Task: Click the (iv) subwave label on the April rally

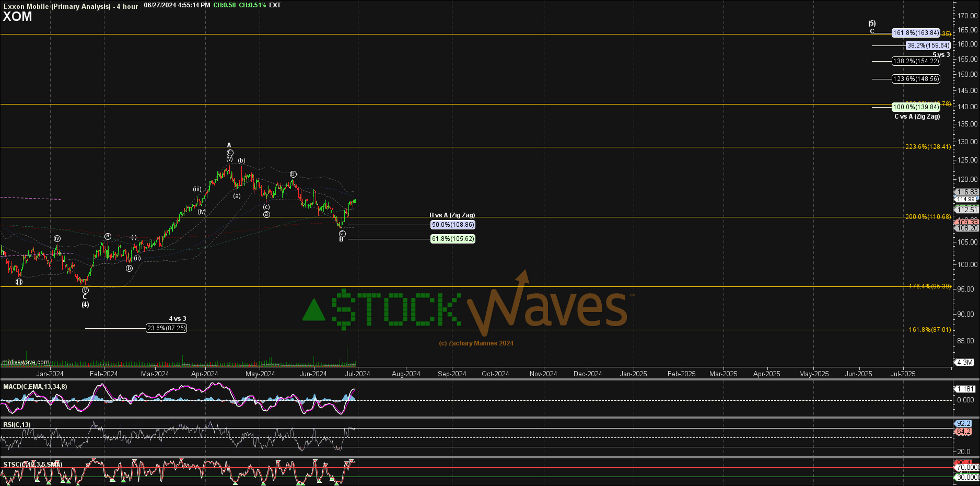Action: pyautogui.click(x=202, y=212)
